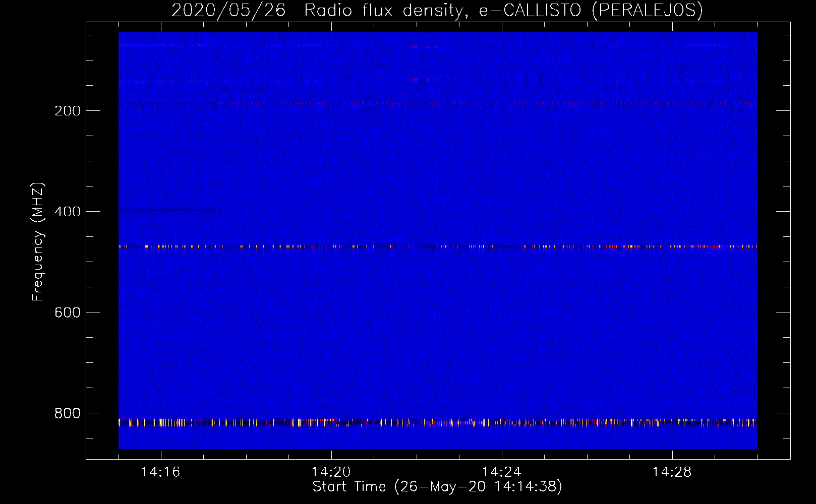Click the 200 frequency axis label

pos(68,111)
